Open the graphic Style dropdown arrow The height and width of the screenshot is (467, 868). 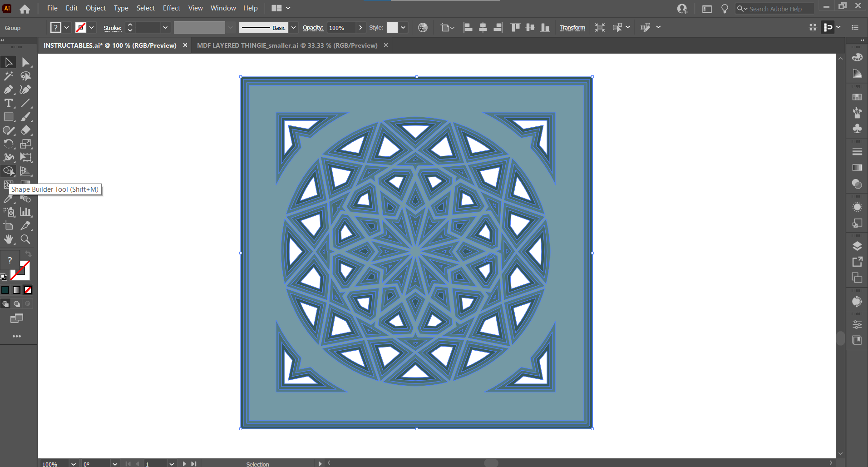pyautogui.click(x=403, y=28)
